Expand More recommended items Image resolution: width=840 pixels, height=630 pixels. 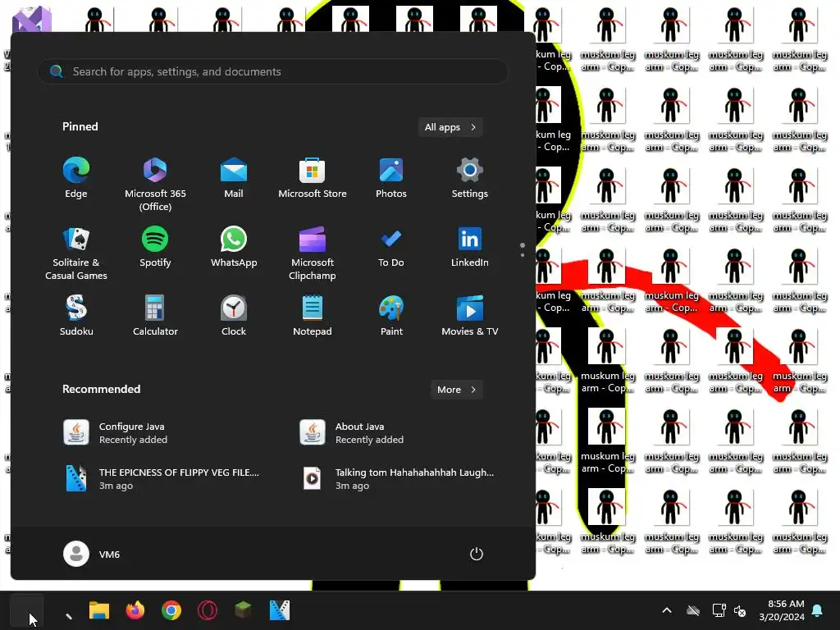click(456, 390)
